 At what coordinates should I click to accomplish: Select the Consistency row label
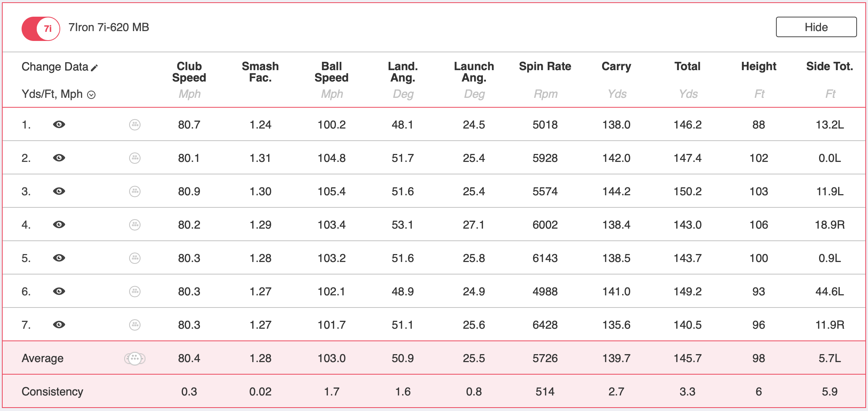(x=52, y=392)
